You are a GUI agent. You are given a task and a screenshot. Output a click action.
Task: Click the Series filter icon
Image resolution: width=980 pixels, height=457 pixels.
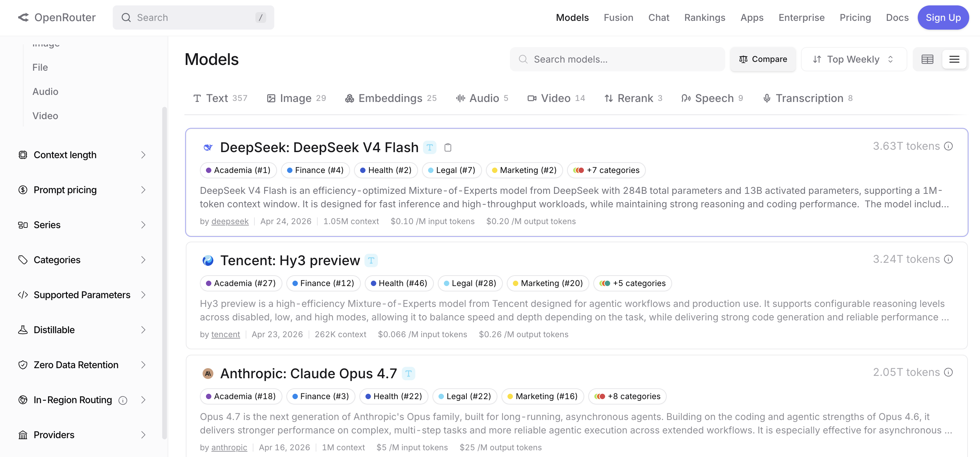pos(23,225)
